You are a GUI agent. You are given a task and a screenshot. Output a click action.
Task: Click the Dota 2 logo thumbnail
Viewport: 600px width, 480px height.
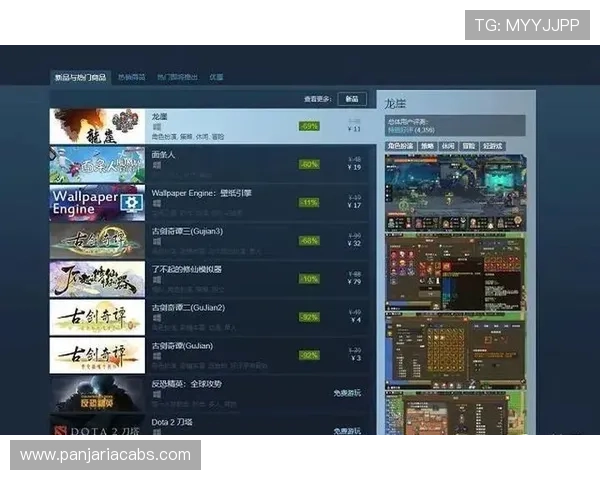click(97, 427)
